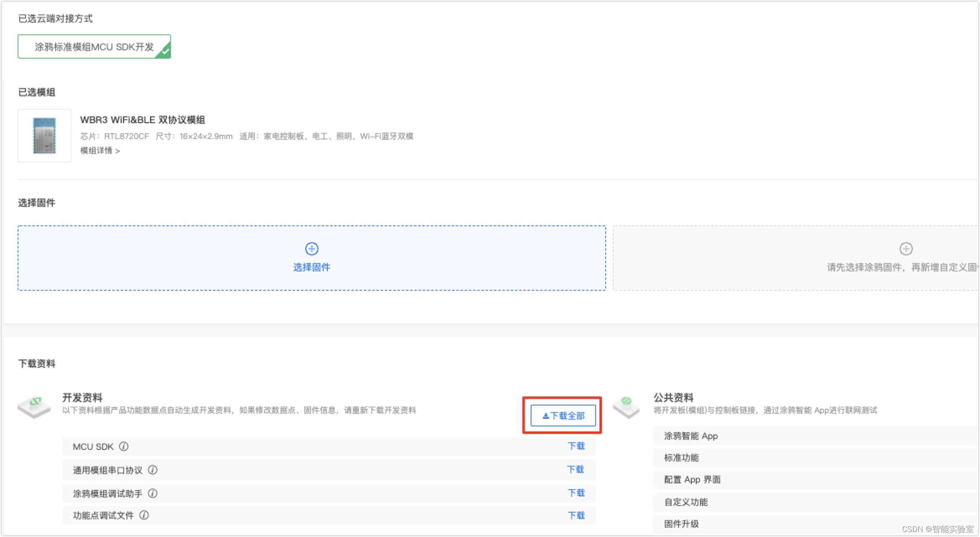The height and width of the screenshot is (537, 980).
Task: Download 功能点调试文件
Action: coord(576,516)
